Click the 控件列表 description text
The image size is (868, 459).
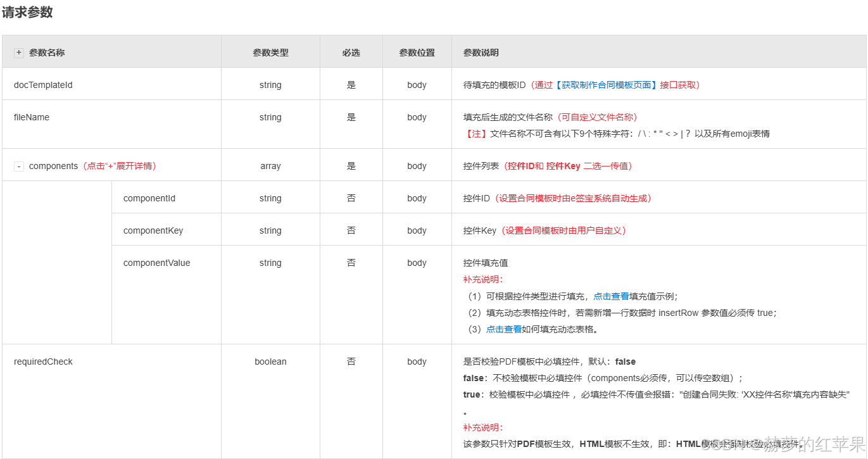(x=481, y=166)
